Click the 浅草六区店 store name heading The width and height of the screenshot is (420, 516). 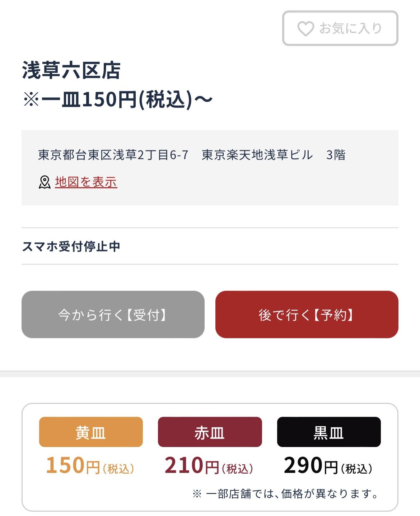click(x=71, y=70)
